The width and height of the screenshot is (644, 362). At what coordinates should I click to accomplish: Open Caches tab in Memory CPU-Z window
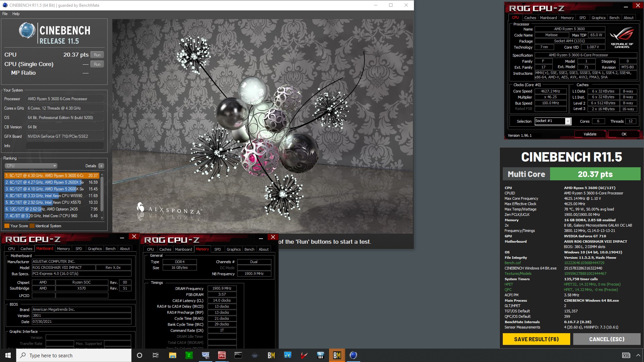(165, 249)
